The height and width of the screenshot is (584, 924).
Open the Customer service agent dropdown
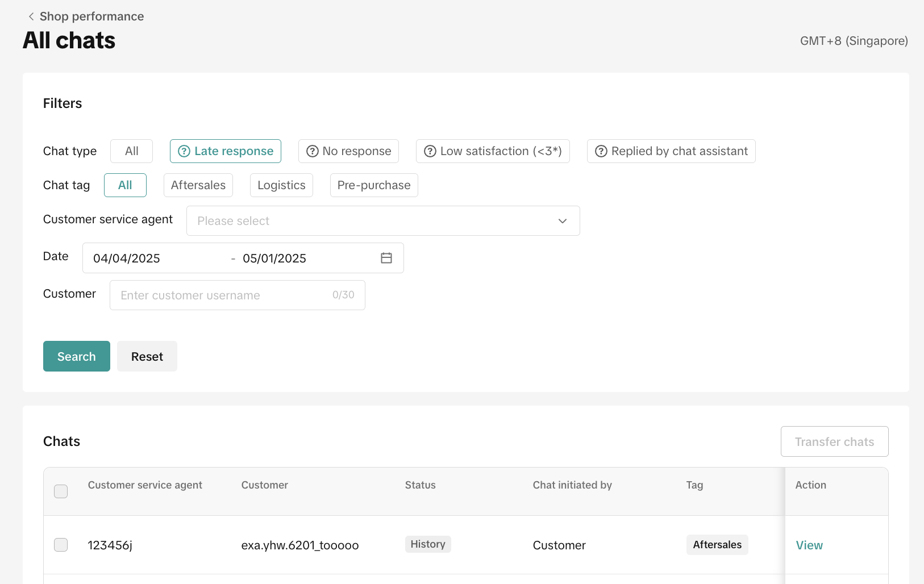click(x=383, y=221)
